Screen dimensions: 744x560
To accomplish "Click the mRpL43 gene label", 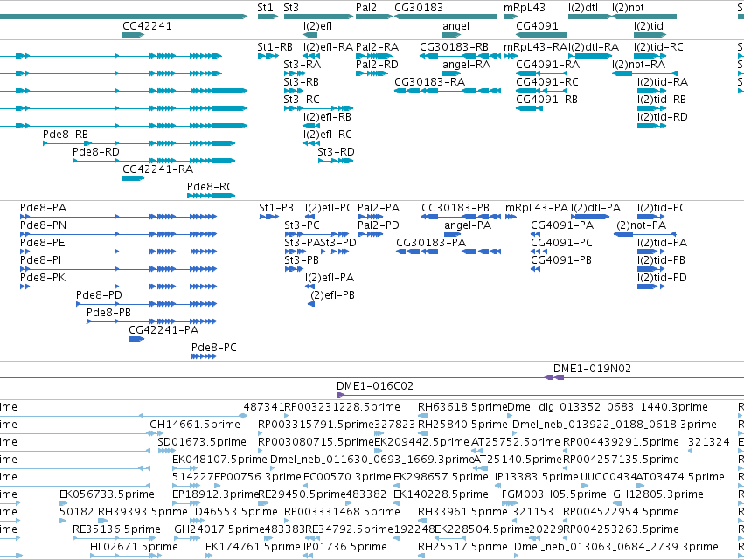I will point(525,8).
